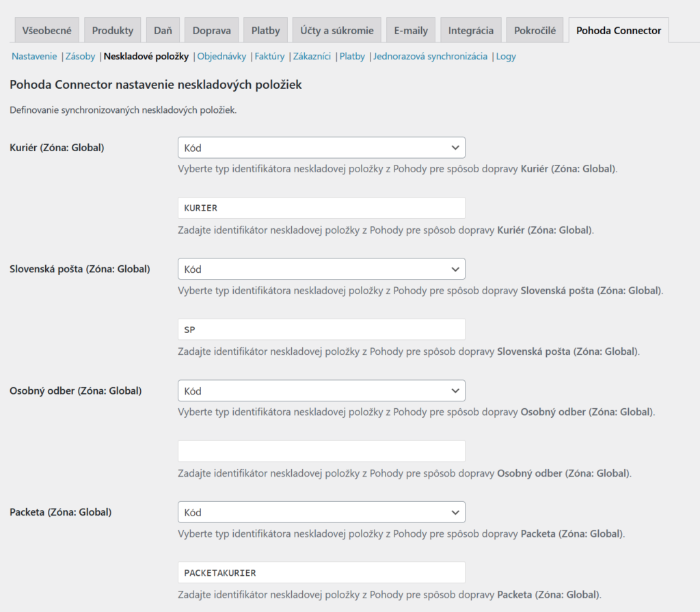The image size is (700, 612).
Task: Open the Zákazníci subsection link
Action: (312, 56)
